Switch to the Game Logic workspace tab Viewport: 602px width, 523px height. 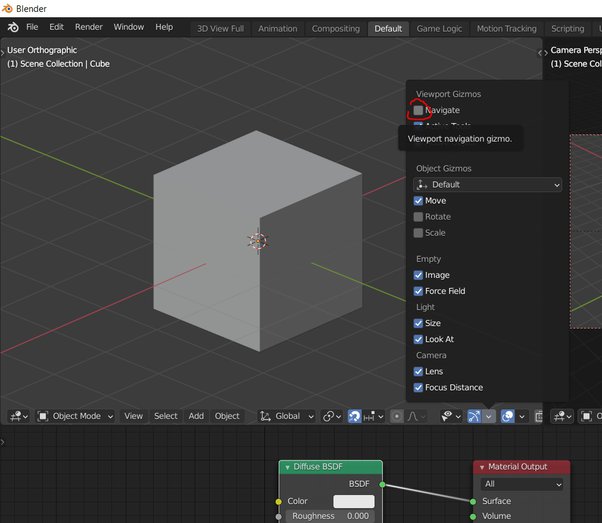[x=439, y=29]
